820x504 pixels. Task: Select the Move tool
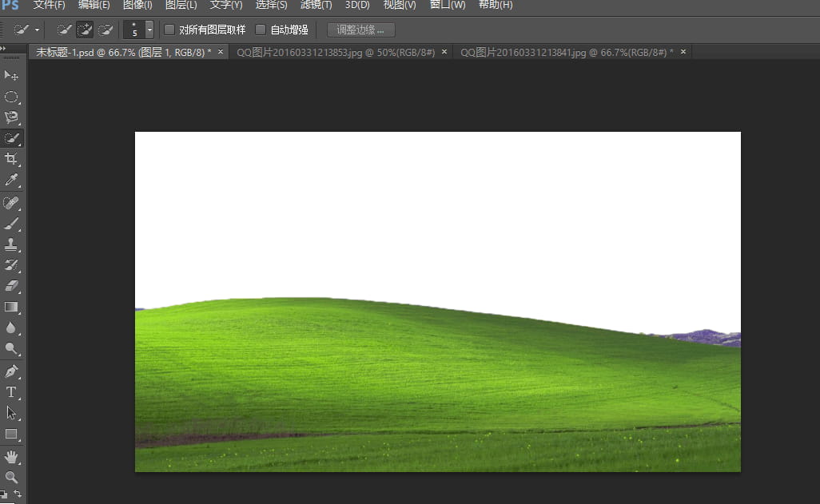[x=11, y=76]
